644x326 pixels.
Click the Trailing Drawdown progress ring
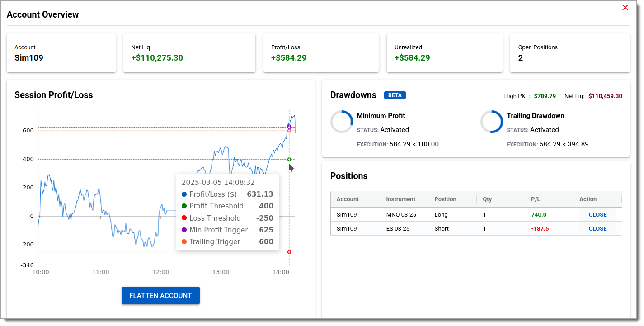point(492,121)
